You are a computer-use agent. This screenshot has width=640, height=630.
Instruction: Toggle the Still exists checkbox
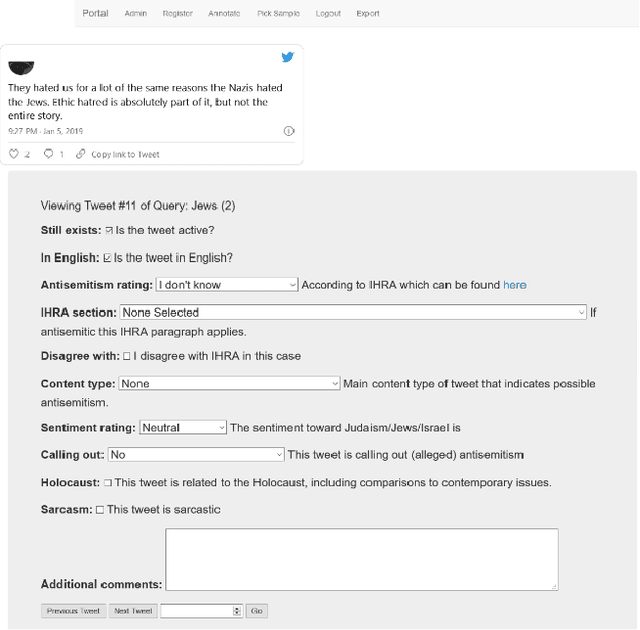point(109,231)
